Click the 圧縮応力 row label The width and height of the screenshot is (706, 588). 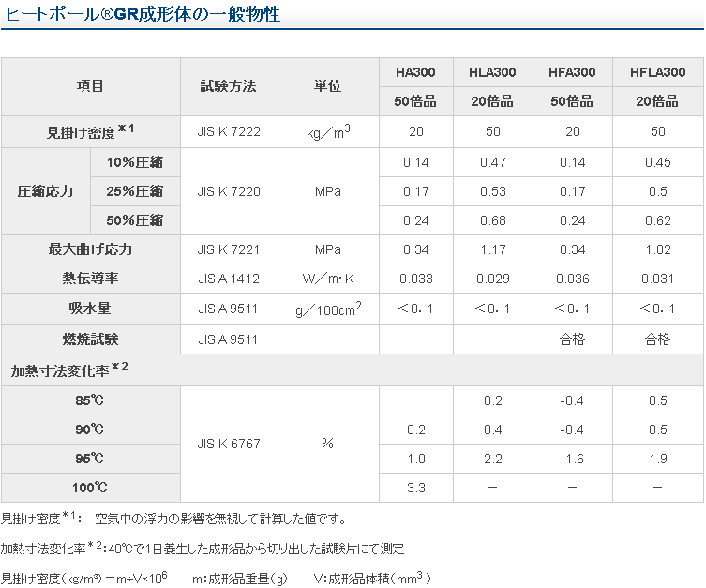point(46,191)
